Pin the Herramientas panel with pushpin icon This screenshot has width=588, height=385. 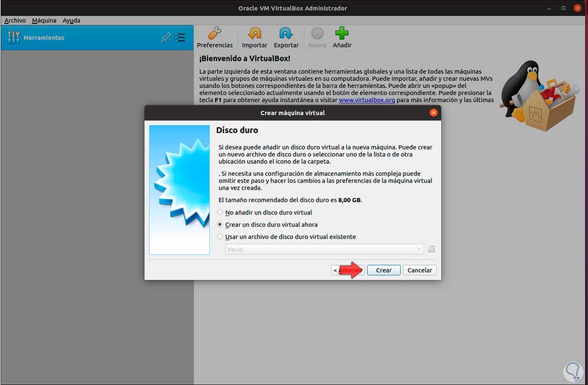[166, 38]
